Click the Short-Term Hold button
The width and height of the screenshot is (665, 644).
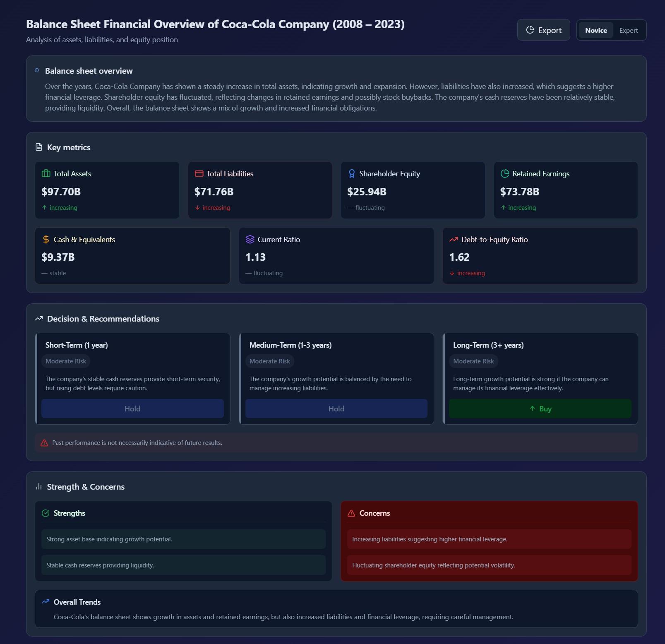coord(132,409)
